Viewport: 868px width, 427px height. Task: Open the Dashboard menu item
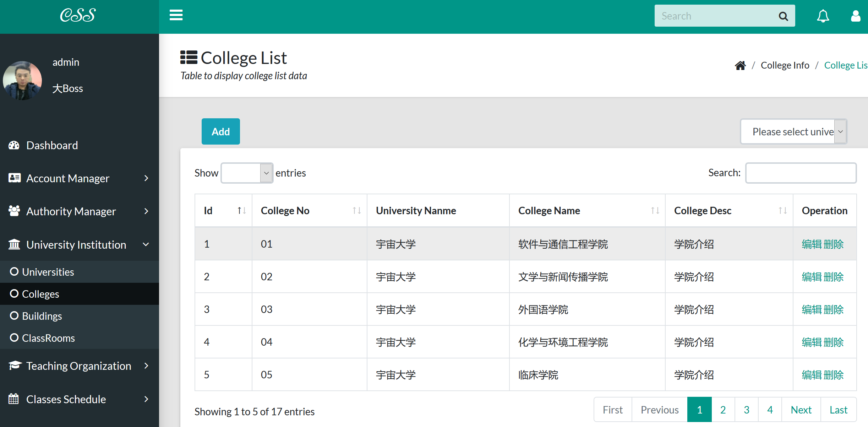(x=80, y=145)
